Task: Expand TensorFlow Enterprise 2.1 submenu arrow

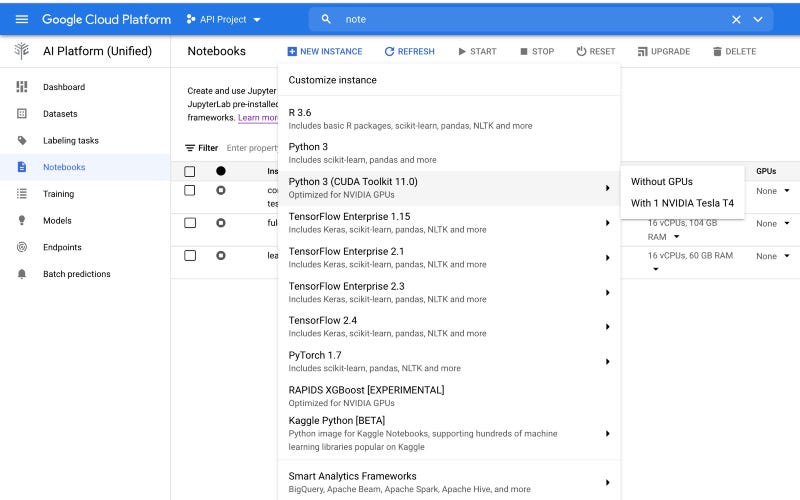Action: (608, 258)
